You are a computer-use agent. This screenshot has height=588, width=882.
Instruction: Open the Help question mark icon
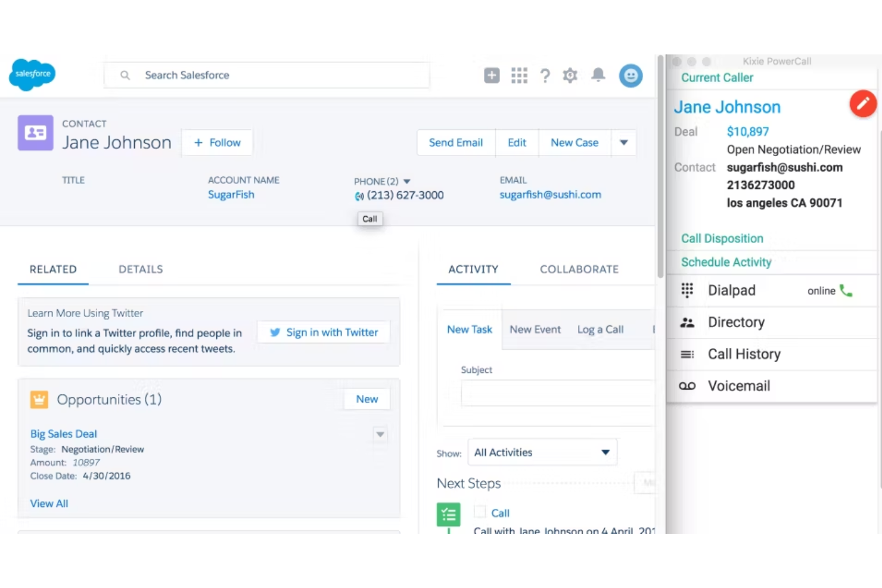click(545, 76)
